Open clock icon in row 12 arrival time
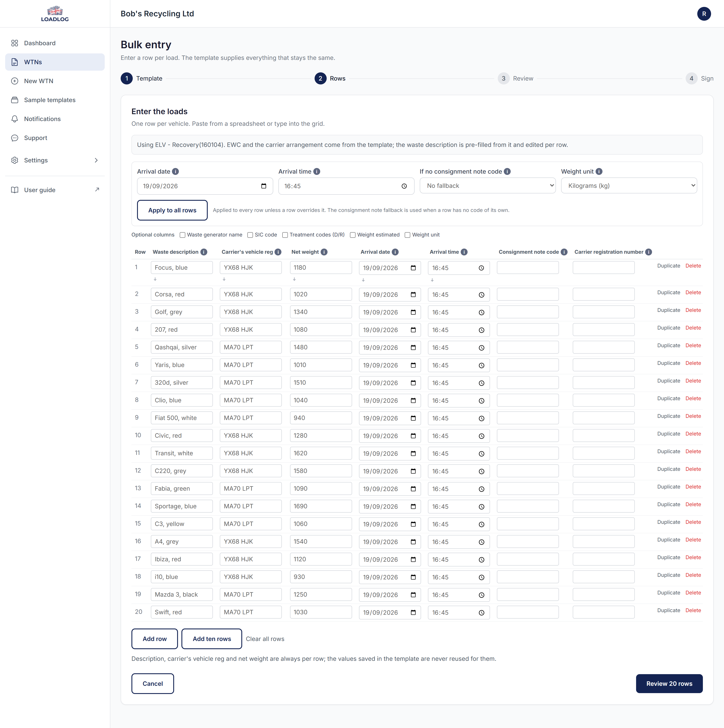Image resolution: width=724 pixels, height=728 pixels. point(481,471)
